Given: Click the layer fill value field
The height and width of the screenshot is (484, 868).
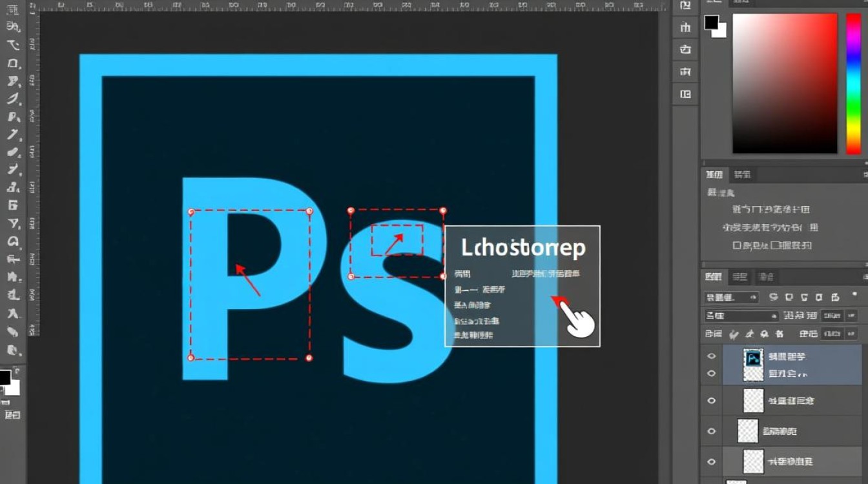Looking at the screenshot, I should coord(832,334).
